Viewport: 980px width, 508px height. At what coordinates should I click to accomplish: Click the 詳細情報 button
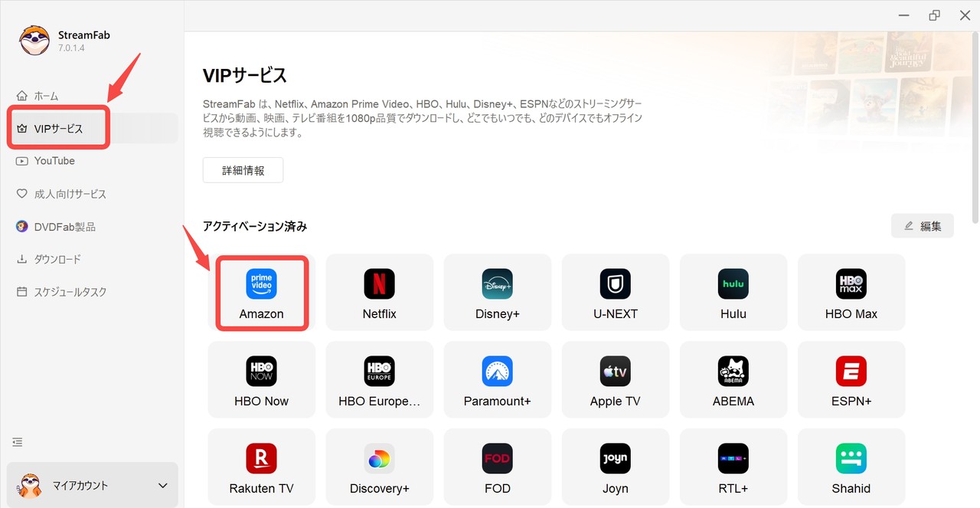pos(243,169)
